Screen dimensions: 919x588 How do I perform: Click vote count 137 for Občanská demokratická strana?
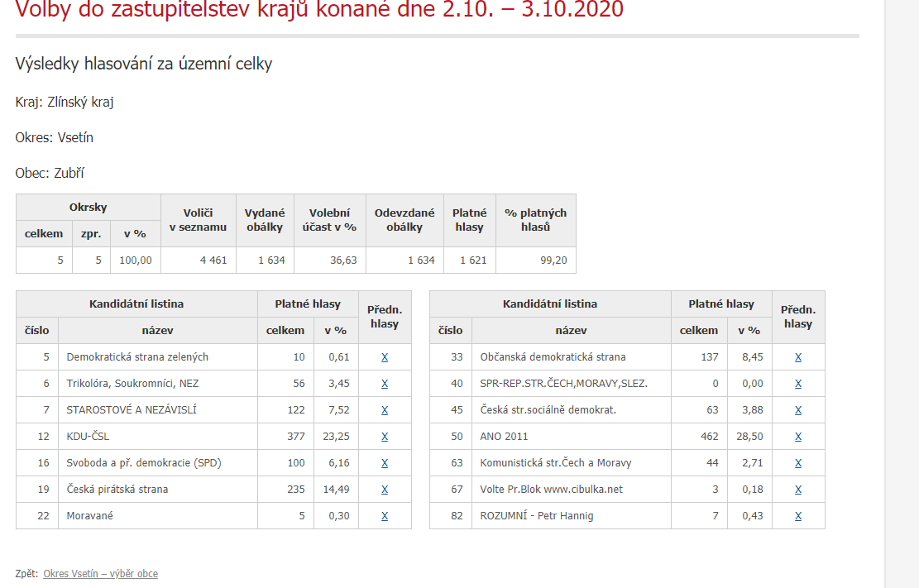pyautogui.click(x=710, y=357)
